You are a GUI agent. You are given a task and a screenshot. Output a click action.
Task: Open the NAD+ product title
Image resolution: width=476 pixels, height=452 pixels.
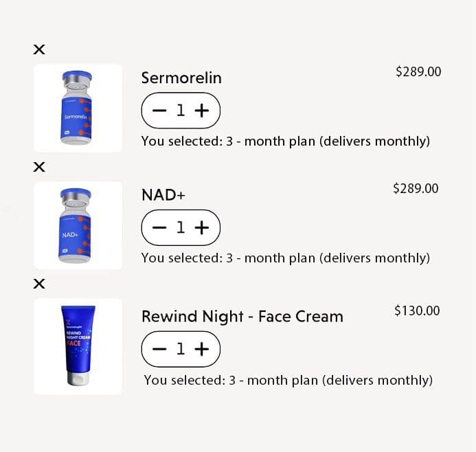163,195
